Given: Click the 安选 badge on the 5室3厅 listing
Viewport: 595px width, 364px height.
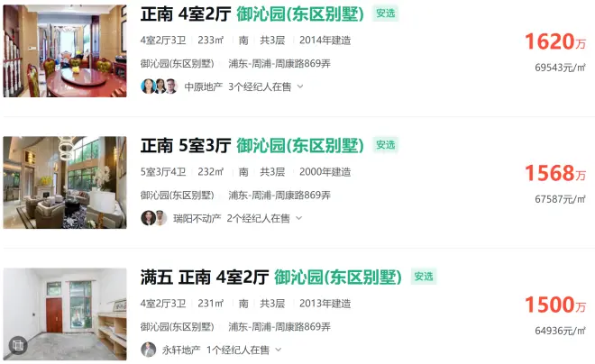Looking at the screenshot, I should pyautogui.click(x=386, y=145).
